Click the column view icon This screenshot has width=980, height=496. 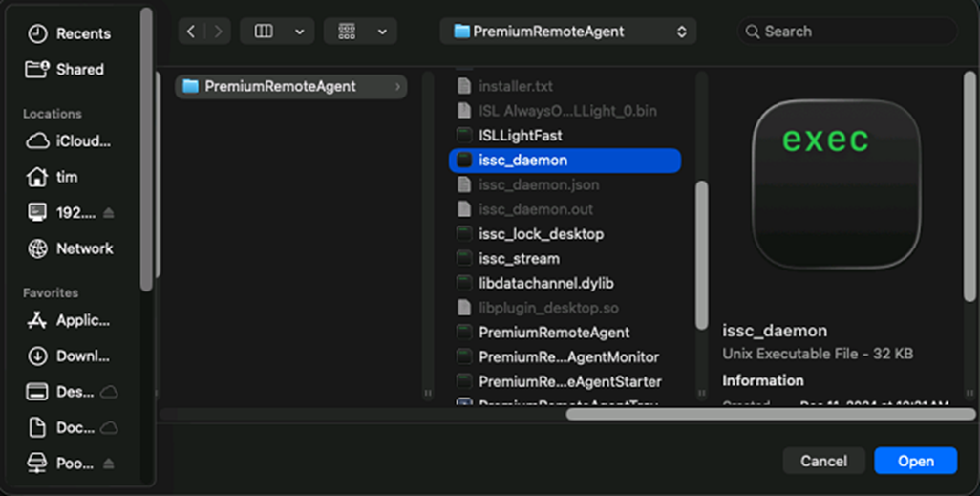[x=264, y=32]
